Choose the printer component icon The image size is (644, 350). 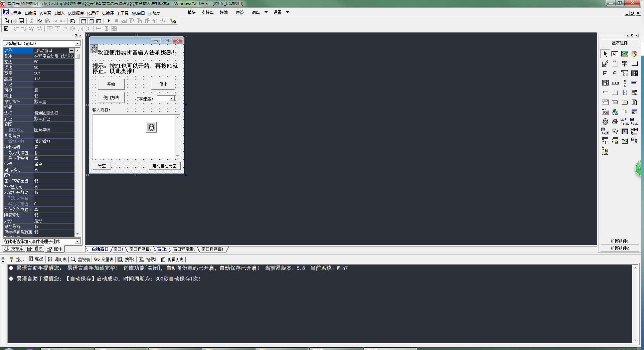615,122
